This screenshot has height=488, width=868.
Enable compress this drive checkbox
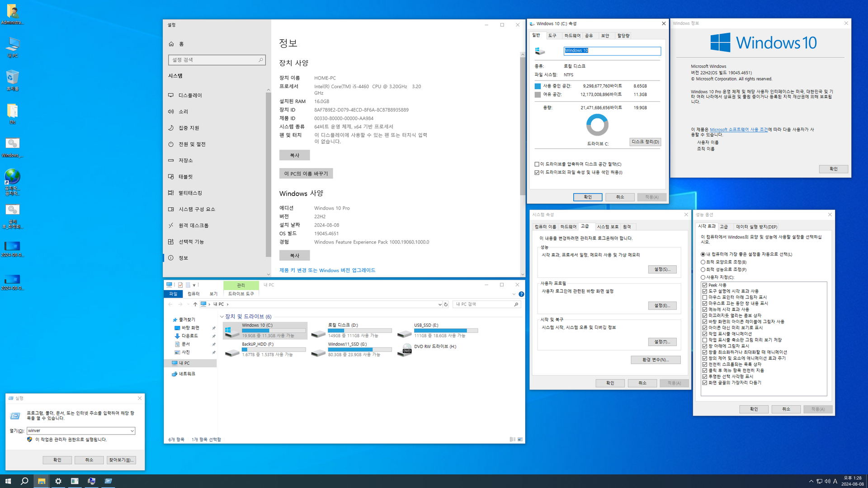point(537,164)
